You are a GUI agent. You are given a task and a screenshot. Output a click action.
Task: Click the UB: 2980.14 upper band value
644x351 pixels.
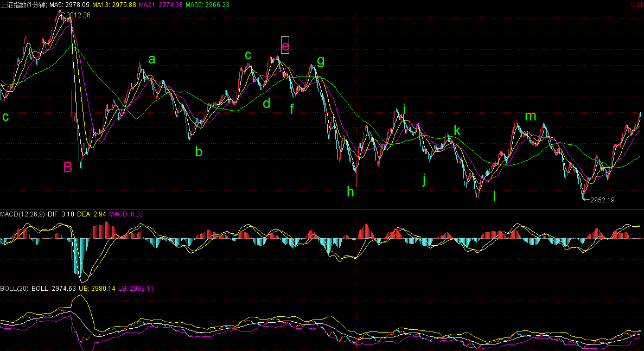[x=97, y=289]
